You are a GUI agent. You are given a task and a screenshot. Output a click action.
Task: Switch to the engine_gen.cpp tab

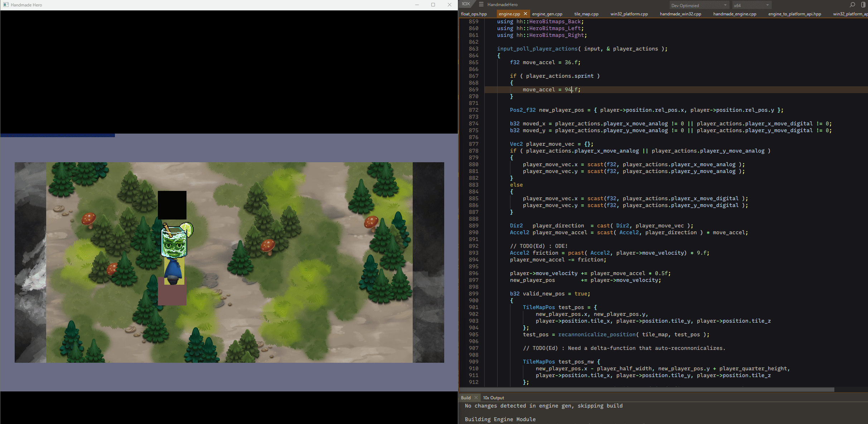click(547, 14)
